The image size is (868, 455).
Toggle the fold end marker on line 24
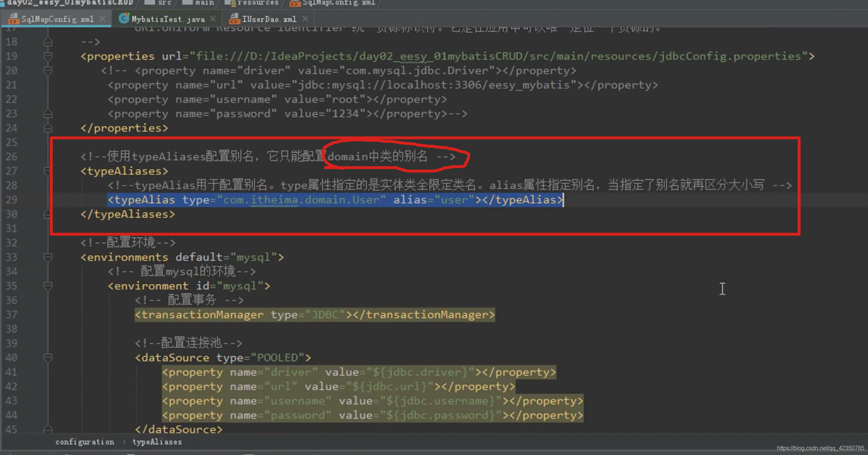(x=48, y=128)
